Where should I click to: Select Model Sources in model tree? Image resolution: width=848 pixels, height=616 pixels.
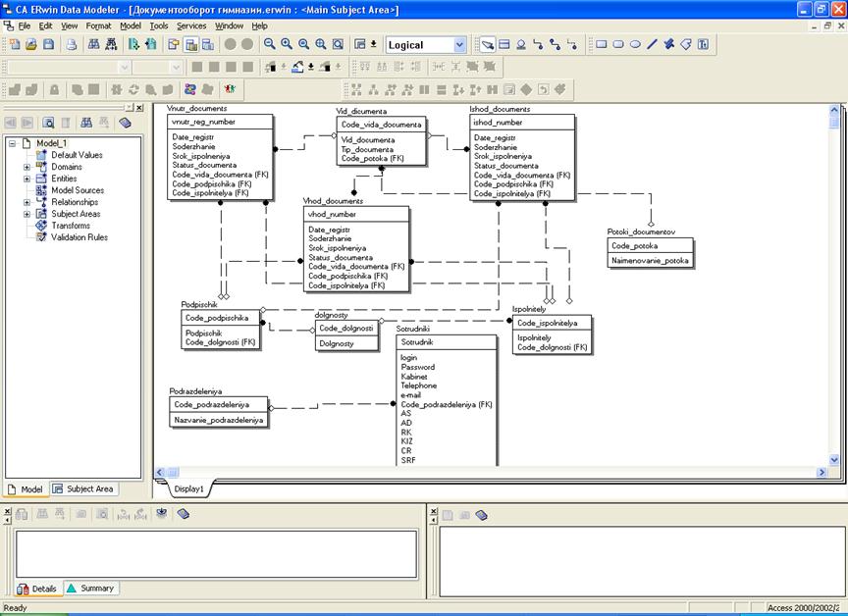tap(78, 190)
